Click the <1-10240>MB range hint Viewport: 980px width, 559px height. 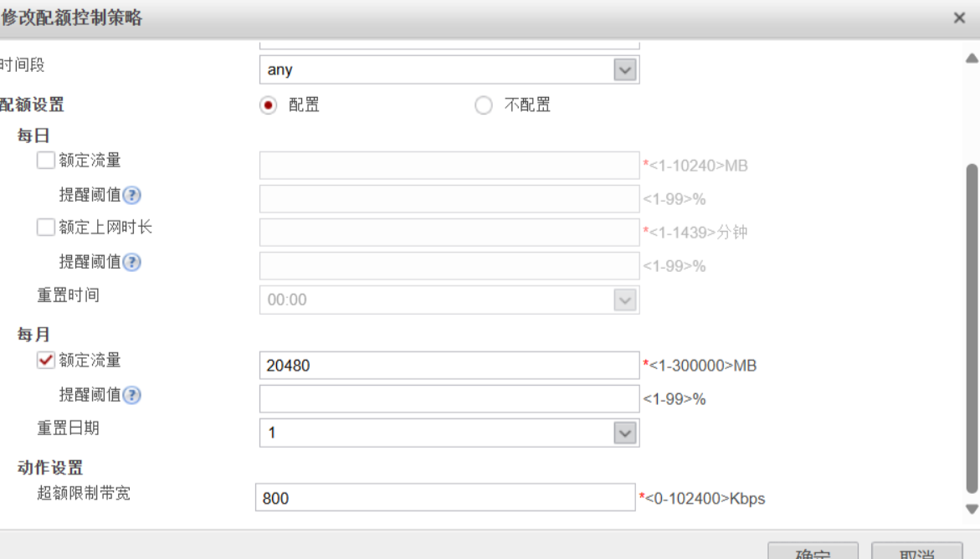click(698, 166)
